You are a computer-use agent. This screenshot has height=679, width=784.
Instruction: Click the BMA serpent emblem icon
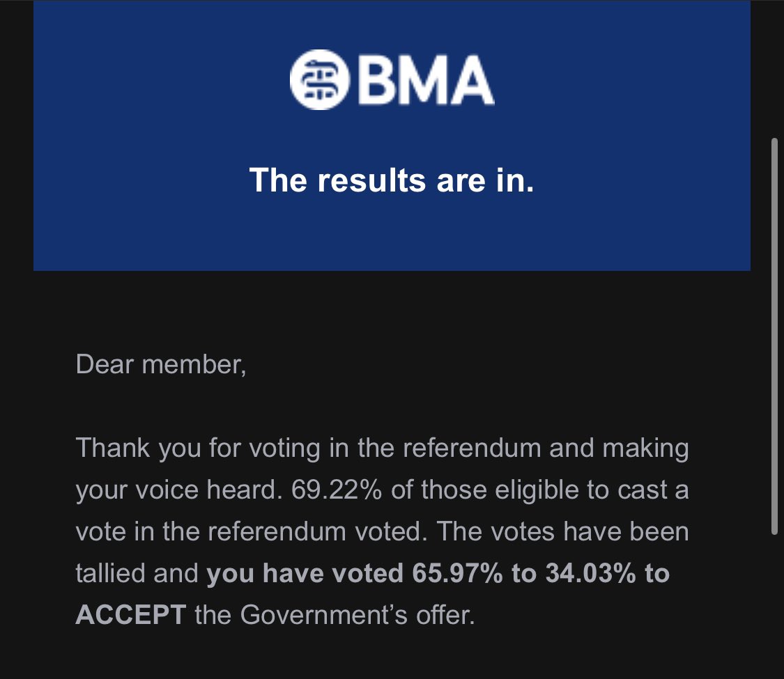pos(319,79)
